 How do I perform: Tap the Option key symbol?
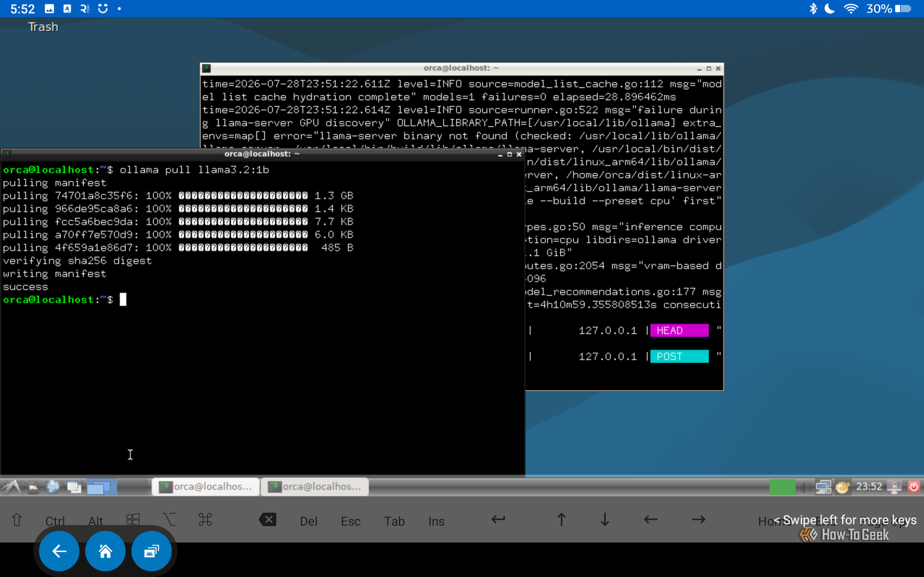(x=169, y=520)
